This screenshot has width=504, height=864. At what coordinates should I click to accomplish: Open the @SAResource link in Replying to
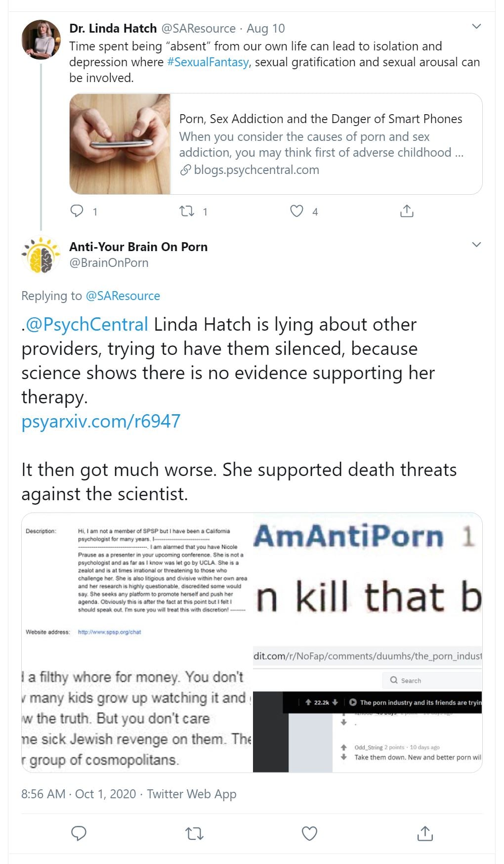click(123, 296)
